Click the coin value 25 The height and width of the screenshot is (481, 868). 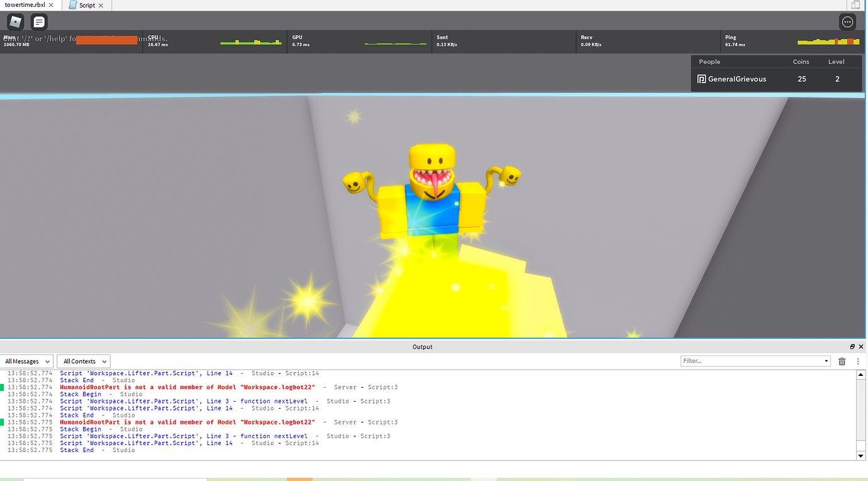pyautogui.click(x=802, y=79)
